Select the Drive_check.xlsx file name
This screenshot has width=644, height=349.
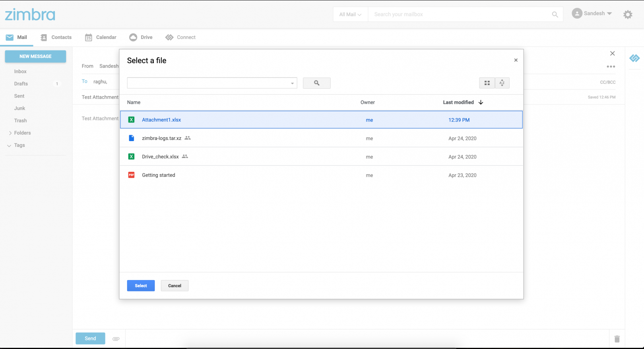click(160, 157)
